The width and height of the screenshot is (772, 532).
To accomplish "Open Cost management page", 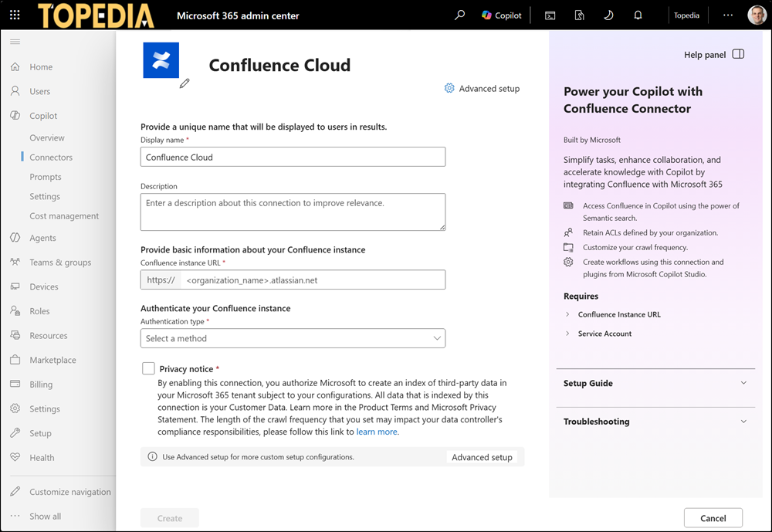I will 64,215.
